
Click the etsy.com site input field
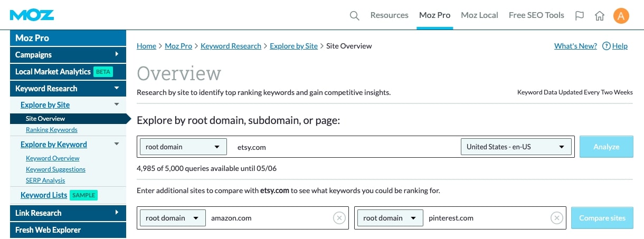pyautogui.click(x=346, y=147)
